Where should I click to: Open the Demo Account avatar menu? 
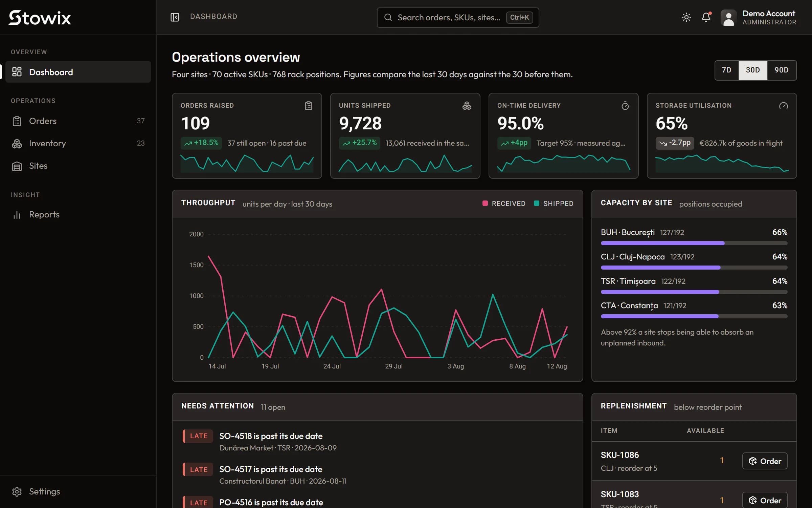pos(728,18)
